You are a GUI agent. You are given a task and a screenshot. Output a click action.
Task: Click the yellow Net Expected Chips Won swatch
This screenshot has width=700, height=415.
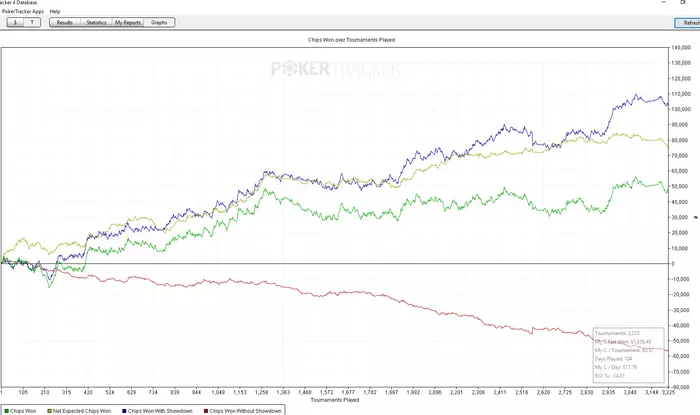coord(50,411)
